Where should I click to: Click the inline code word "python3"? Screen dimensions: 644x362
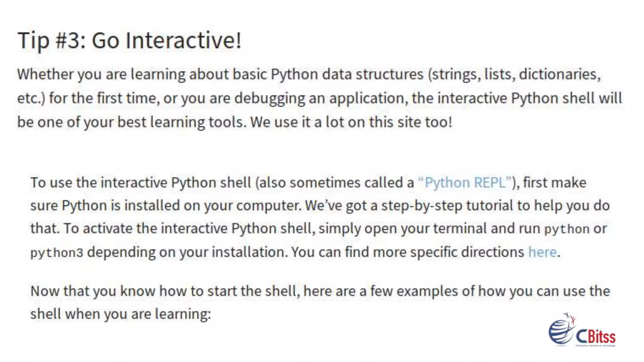tap(57, 253)
